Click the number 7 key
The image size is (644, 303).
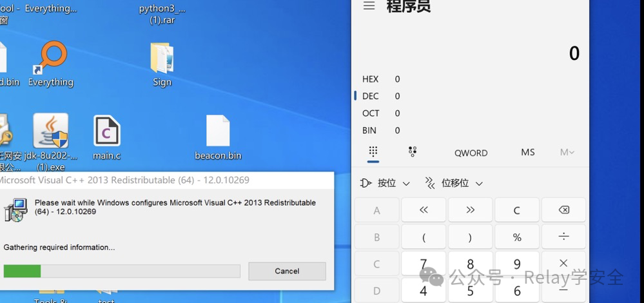point(424,263)
